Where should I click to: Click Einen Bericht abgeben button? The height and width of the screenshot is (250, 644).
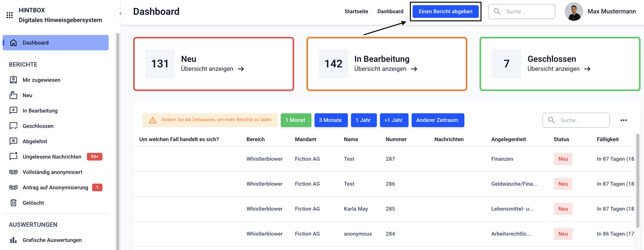pos(445,12)
